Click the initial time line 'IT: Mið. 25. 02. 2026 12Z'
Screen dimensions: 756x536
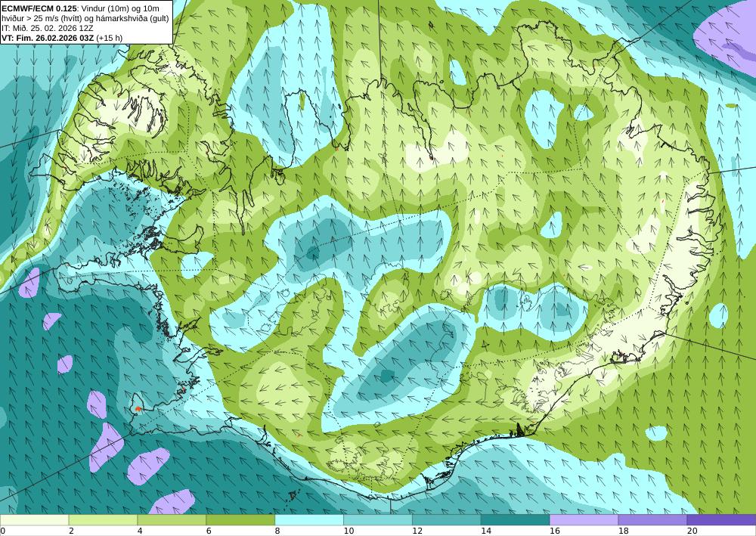47,28
